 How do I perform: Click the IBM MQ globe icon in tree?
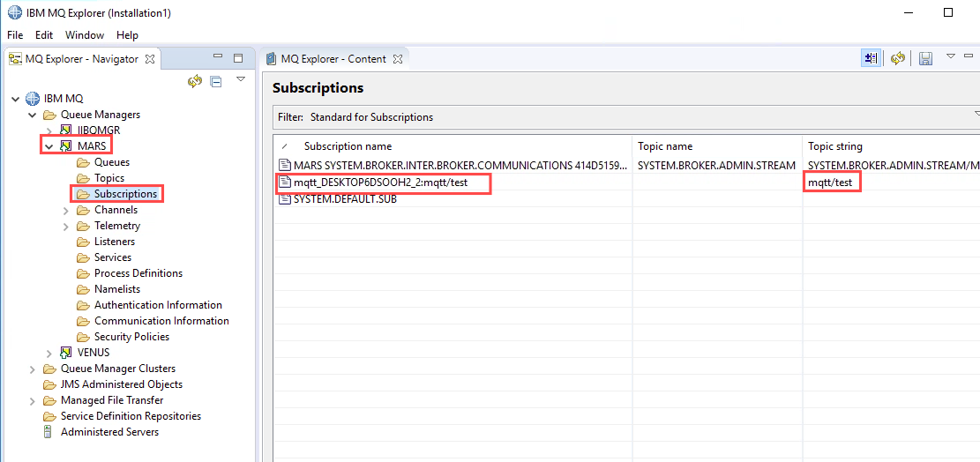coord(32,99)
